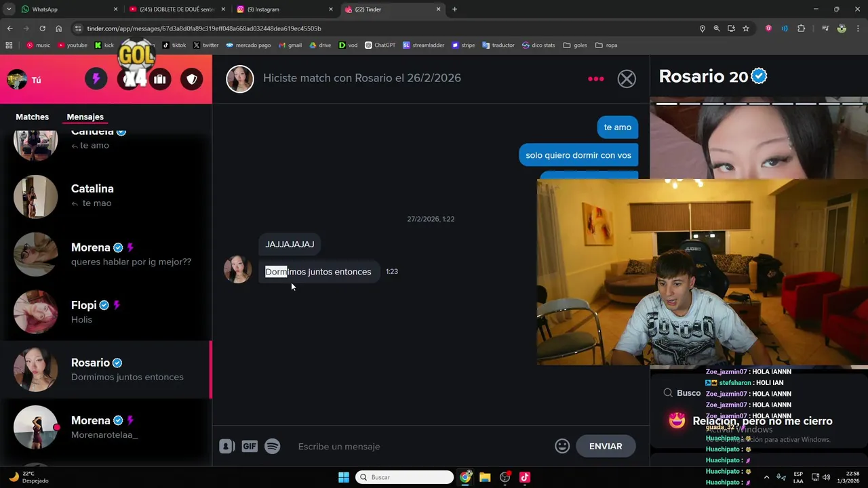Bookmark this page with star icon

[x=746, y=28]
